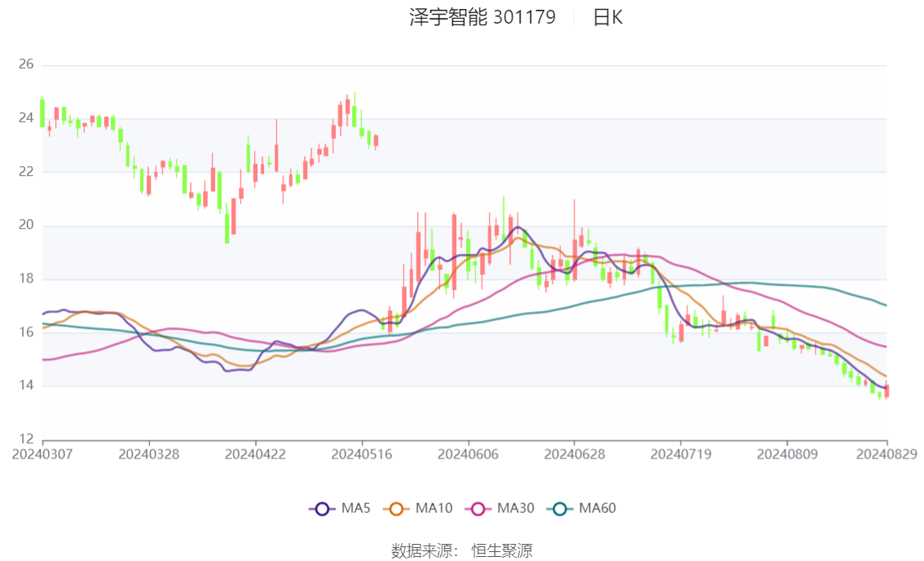Click the y-axis value 26
Screen dimensions: 924x561
click(26, 64)
